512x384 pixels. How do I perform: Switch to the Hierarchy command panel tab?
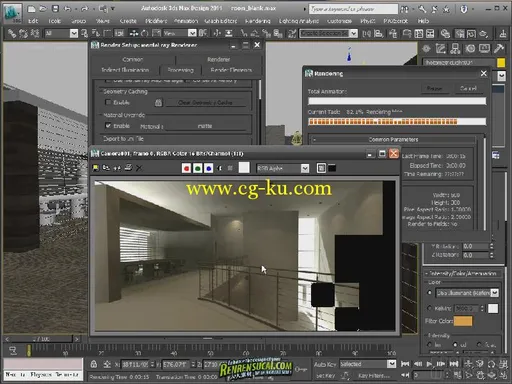coord(455,49)
